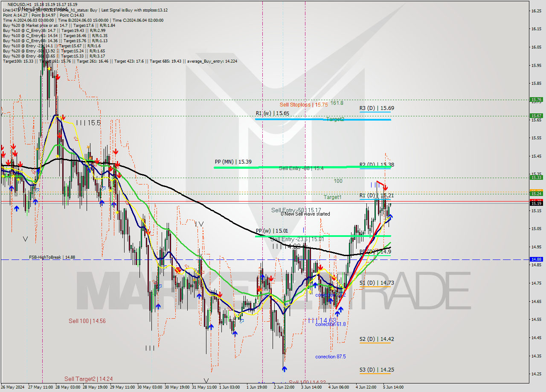
Task: Select the 16.25 tick on the price axis
Action: click(536, 11)
